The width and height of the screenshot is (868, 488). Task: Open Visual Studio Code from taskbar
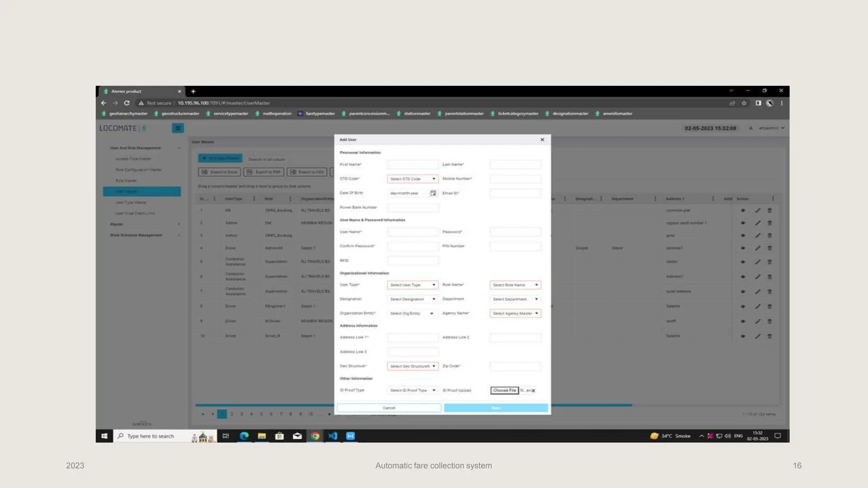point(333,436)
